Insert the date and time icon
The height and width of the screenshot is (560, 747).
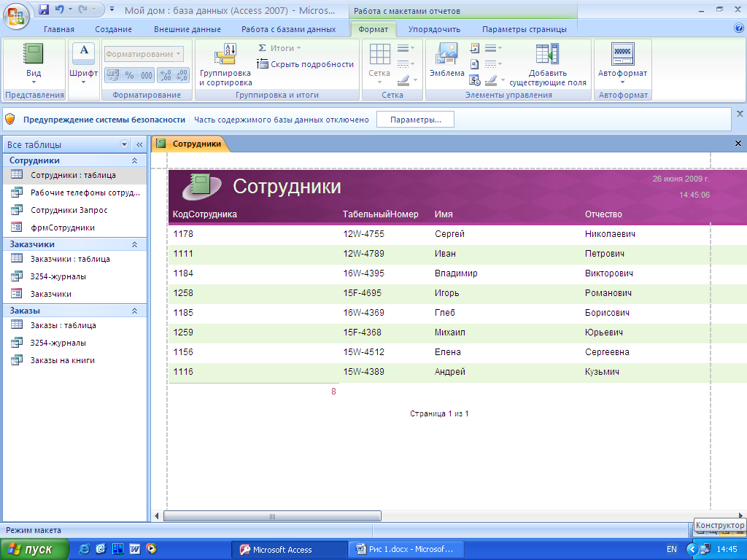tap(474, 80)
